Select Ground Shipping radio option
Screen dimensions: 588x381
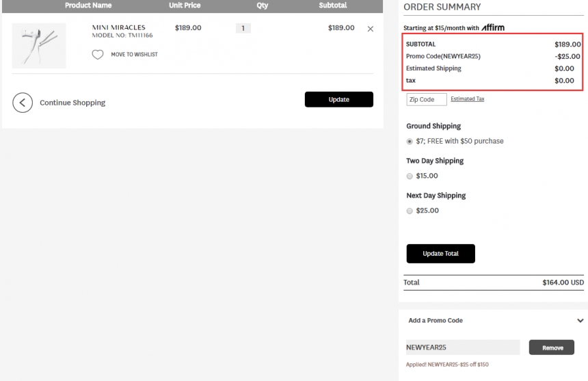pyautogui.click(x=410, y=142)
